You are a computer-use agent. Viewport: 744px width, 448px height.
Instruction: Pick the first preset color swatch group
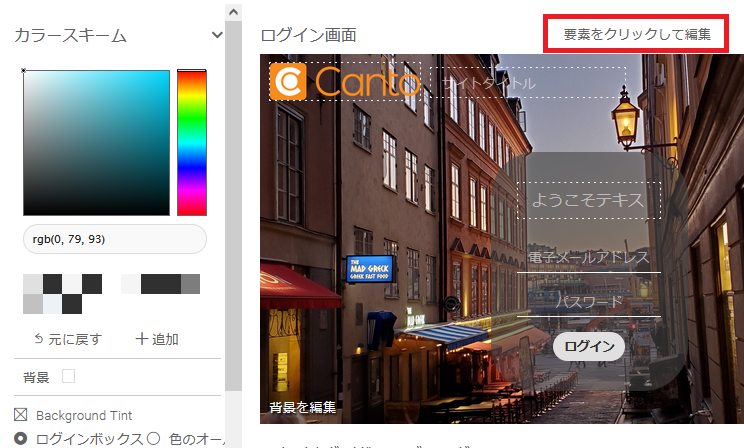click(62, 293)
